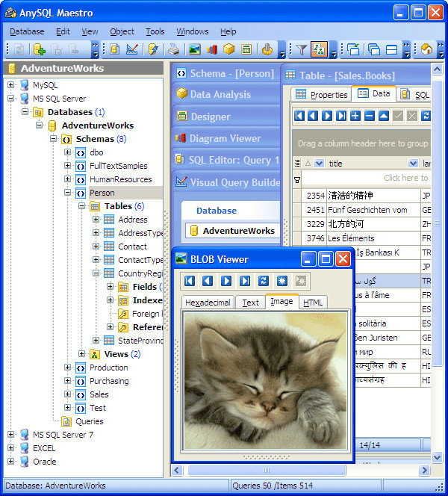Go to previous record in Sales.Books data grid

313,116
